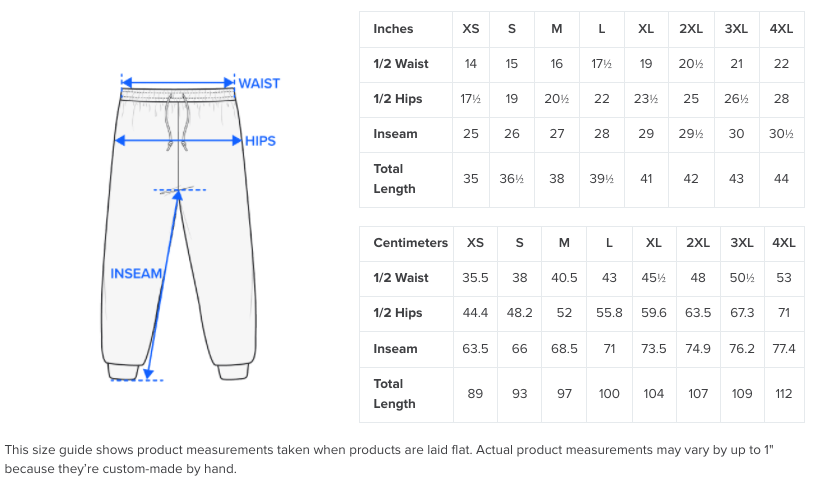Click the Inseam row label in Inches table
Viewport: 814px width, 483px height.
click(x=395, y=133)
